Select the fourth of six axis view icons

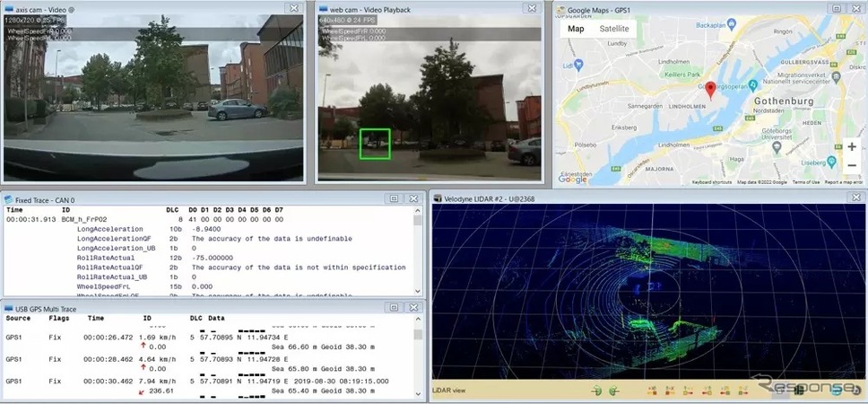click(x=707, y=391)
